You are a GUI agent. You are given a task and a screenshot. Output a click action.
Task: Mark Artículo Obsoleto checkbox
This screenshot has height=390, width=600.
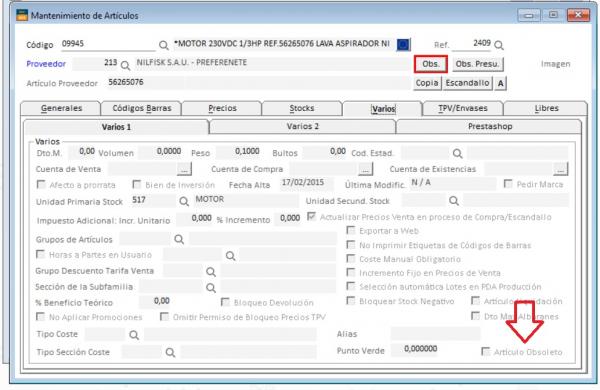click(485, 351)
